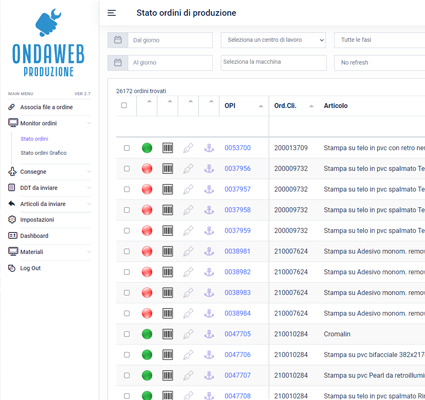425x400 pixels.
Task: Click the Al giorno date field
Action: 170,63
